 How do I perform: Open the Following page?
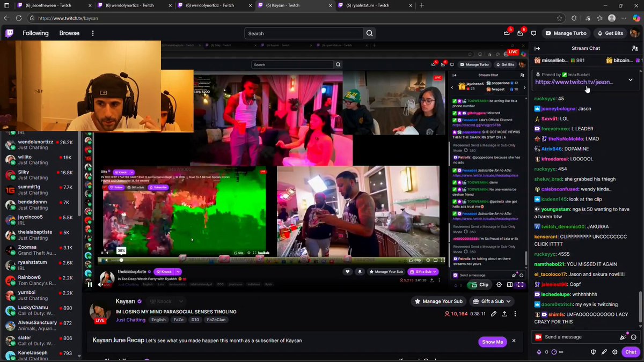click(x=35, y=33)
